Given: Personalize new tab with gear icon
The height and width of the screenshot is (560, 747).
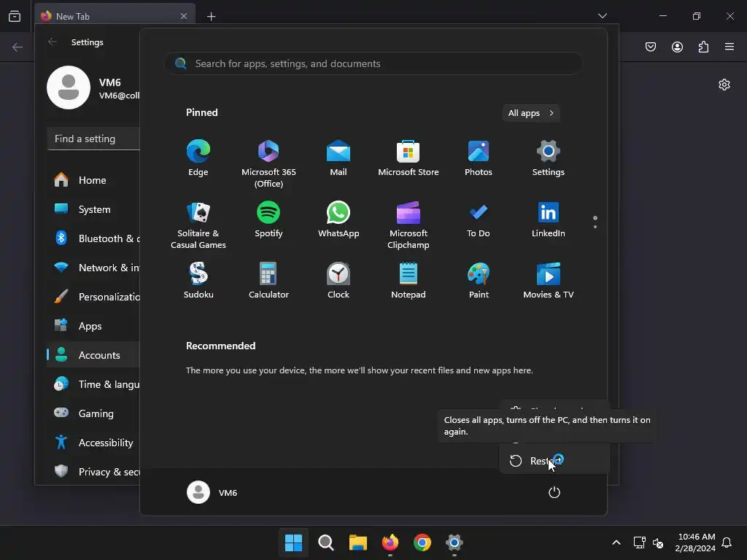Looking at the screenshot, I should click(724, 85).
